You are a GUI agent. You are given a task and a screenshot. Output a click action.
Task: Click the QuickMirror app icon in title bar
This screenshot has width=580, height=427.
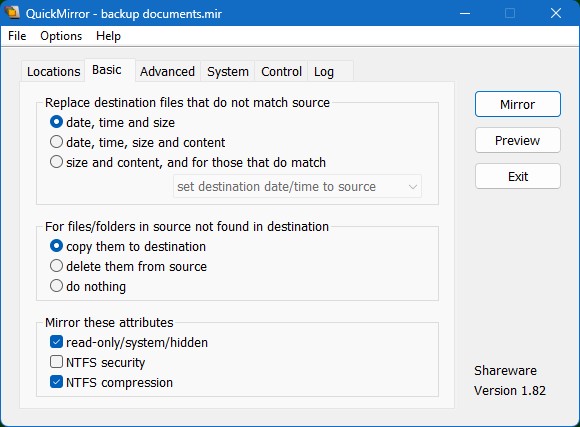12,13
